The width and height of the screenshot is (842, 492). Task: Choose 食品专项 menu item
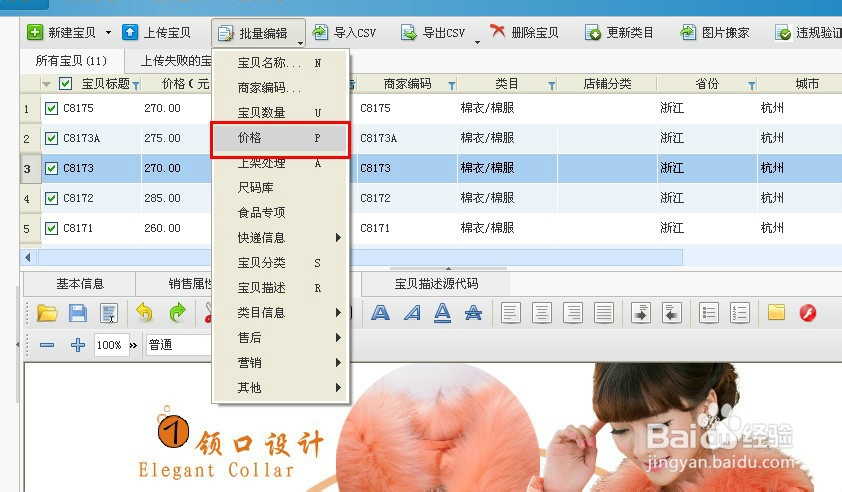(x=281, y=212)
